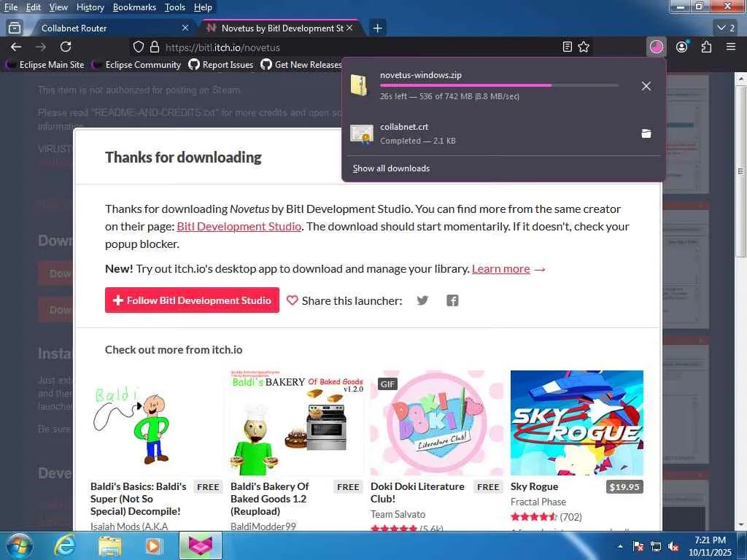
Task: Go back with the browser back arrow
Action: 16,47
